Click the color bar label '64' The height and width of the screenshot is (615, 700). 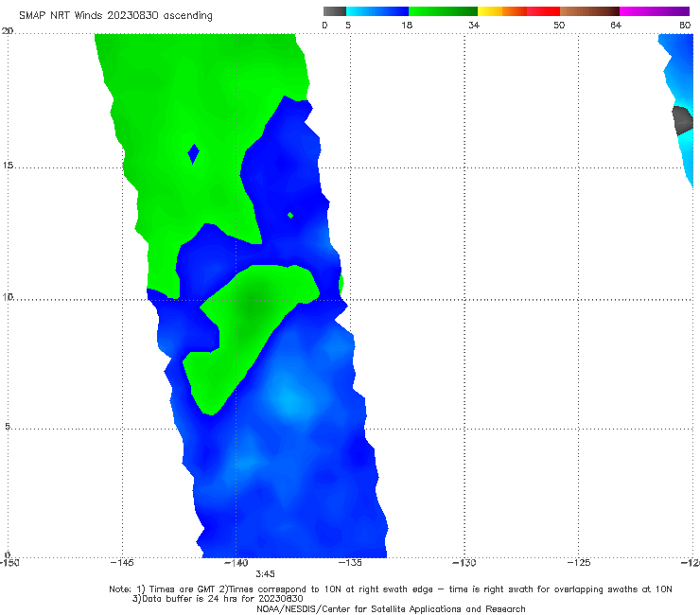(616, 25)
